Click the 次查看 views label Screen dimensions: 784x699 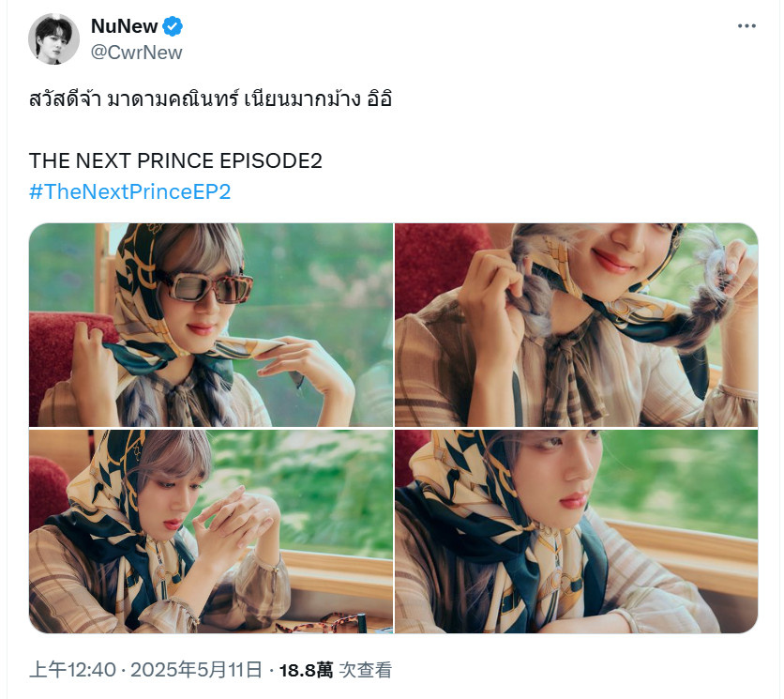tap(365, 670)
